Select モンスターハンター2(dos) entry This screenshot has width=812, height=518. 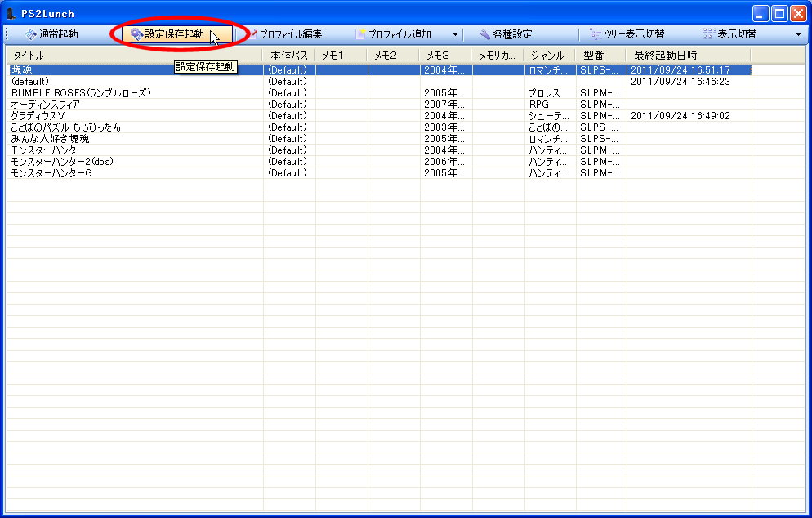coord(62,161)
